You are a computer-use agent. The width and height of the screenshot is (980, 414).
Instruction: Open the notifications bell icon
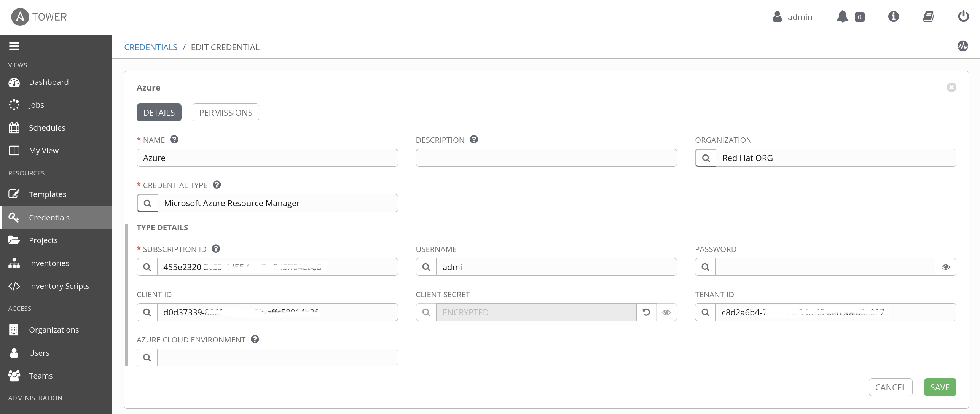842,17
